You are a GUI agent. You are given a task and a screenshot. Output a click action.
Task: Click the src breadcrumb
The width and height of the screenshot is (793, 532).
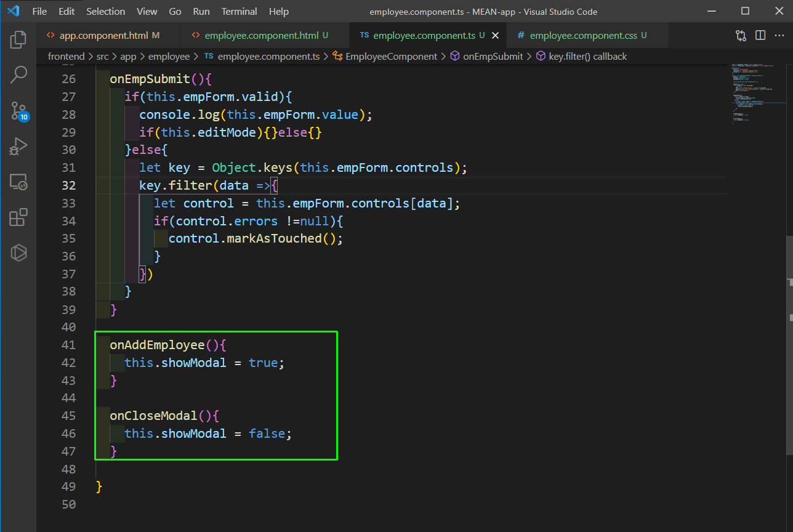pos(102,56)
